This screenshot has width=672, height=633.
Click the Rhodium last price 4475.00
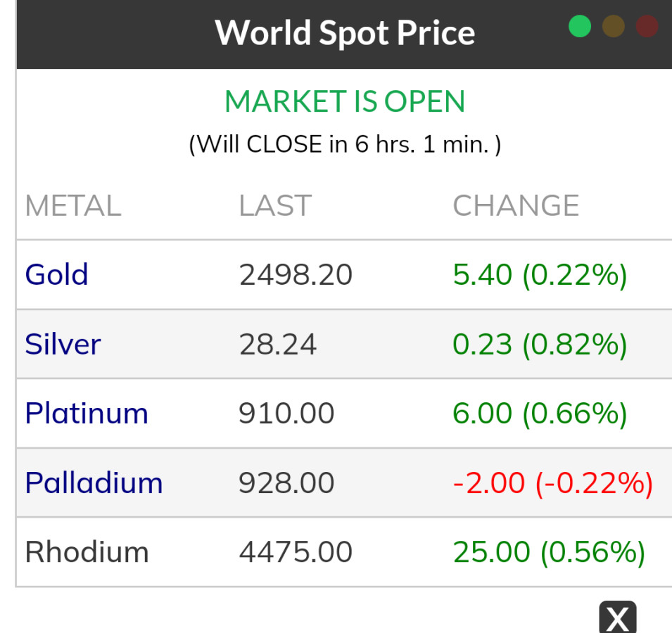click(296, 552)
